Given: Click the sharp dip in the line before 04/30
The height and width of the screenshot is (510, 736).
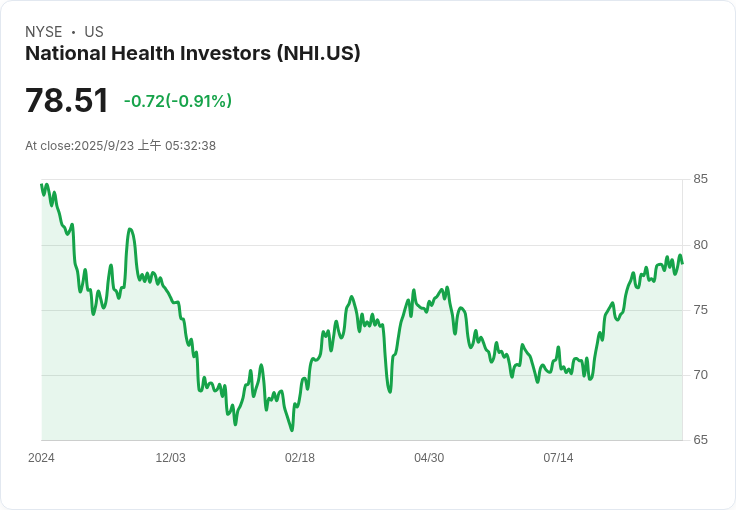Looking at the screenshot, I should click(390, 391).
